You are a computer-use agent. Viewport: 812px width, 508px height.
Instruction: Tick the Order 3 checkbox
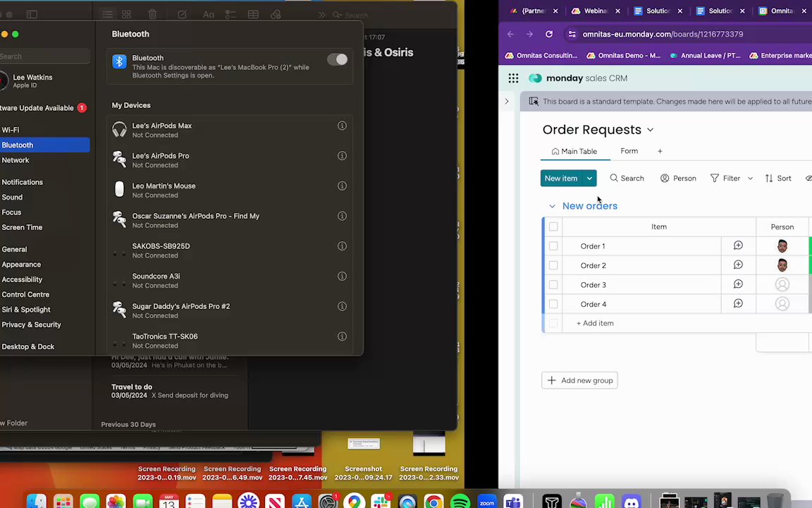pos(553,284)
